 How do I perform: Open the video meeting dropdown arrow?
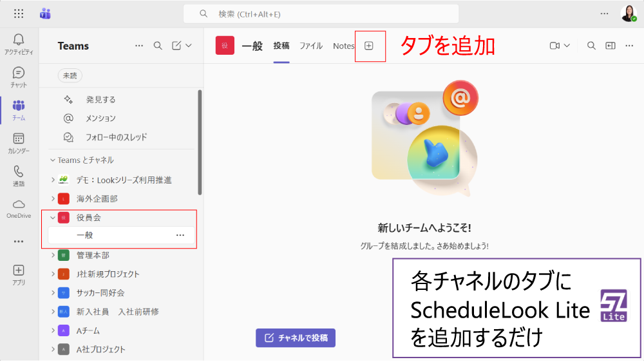(x=567, y=46)
